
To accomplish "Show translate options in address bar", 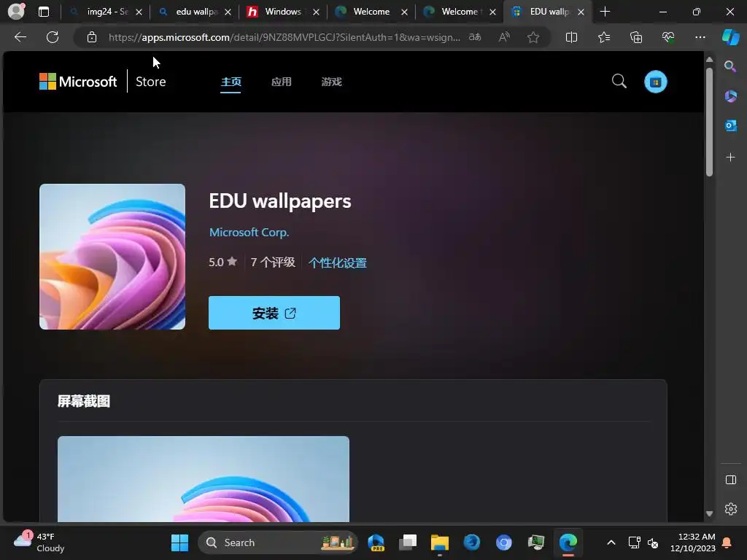I will [x=475, y=37].
